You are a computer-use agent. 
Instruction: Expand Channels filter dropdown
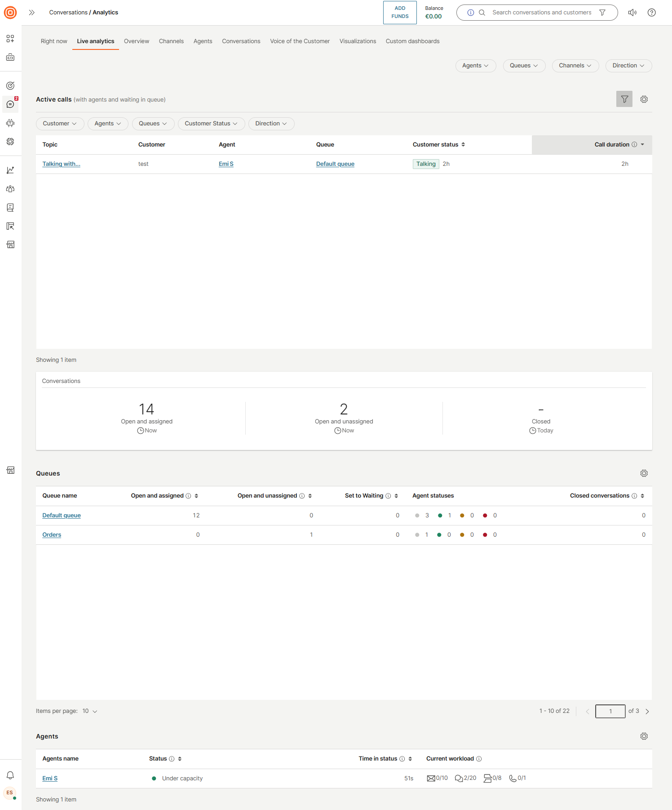pos(575,66)
